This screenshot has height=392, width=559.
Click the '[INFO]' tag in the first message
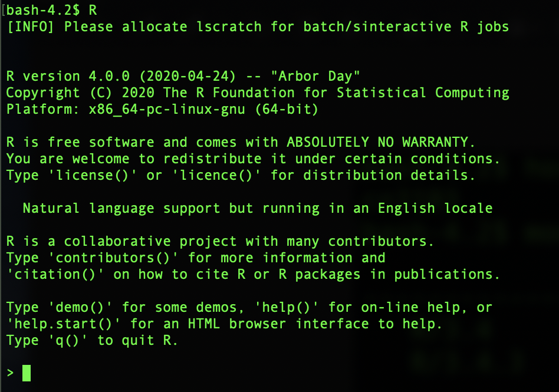pos(31,27)
